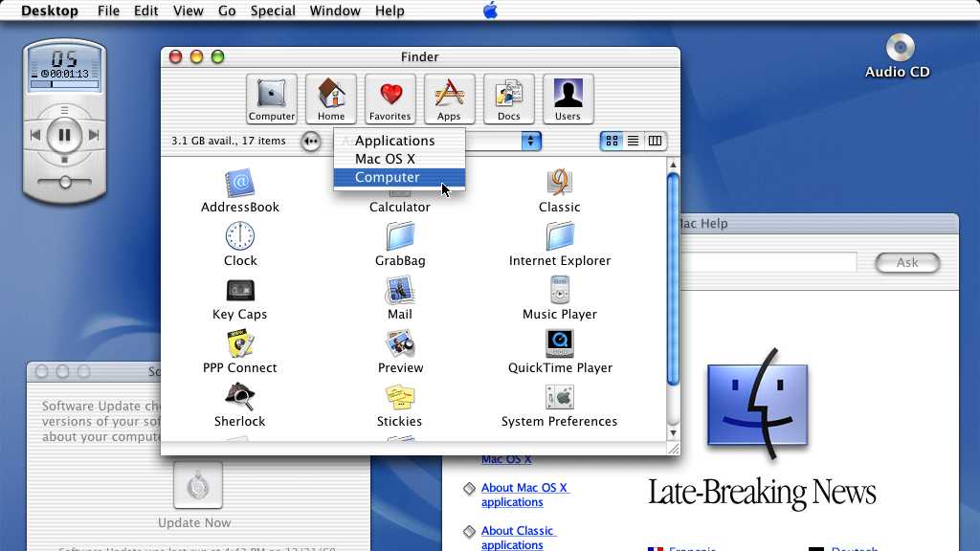Stop playback in the music player
The width and height of the screenshot is (980, 551).
(64, 160)
